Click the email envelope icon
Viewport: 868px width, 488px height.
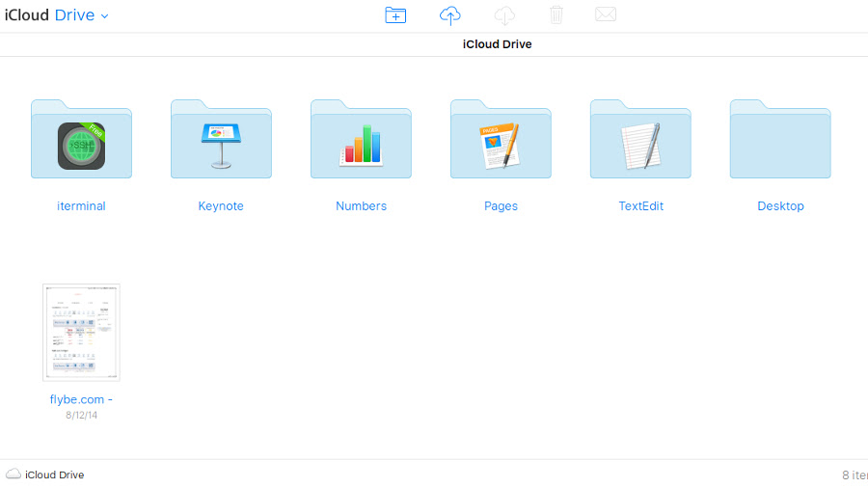[606, 14]
